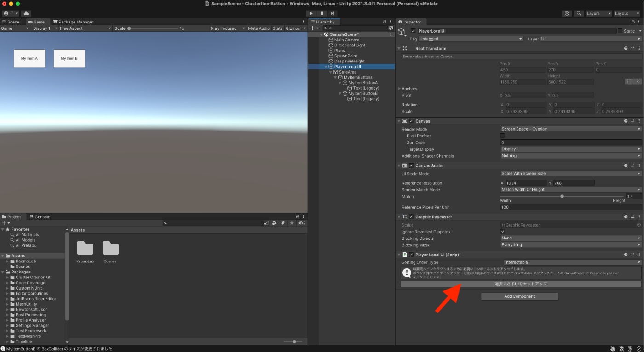The height and width of the screenshot is (352, 644).
Task: Open the Package Manager tab
Action: click(x=73, y=22)
